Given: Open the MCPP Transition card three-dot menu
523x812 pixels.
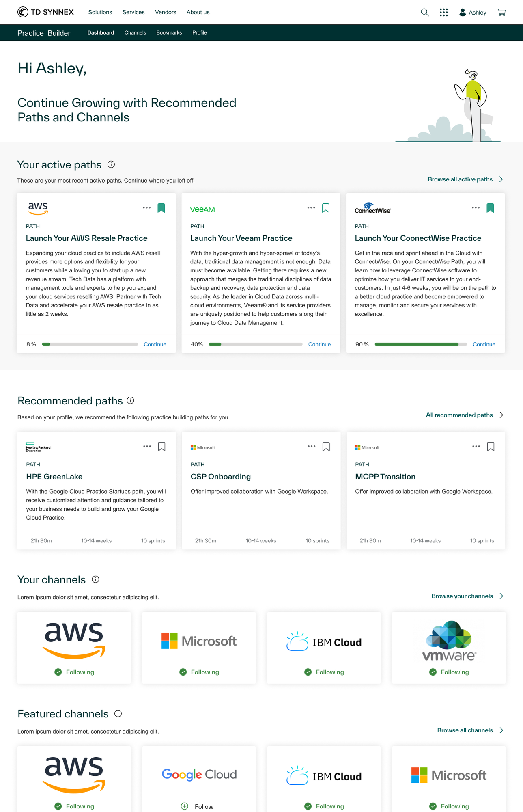Looking at the screenshot, I should click(476, 446).
